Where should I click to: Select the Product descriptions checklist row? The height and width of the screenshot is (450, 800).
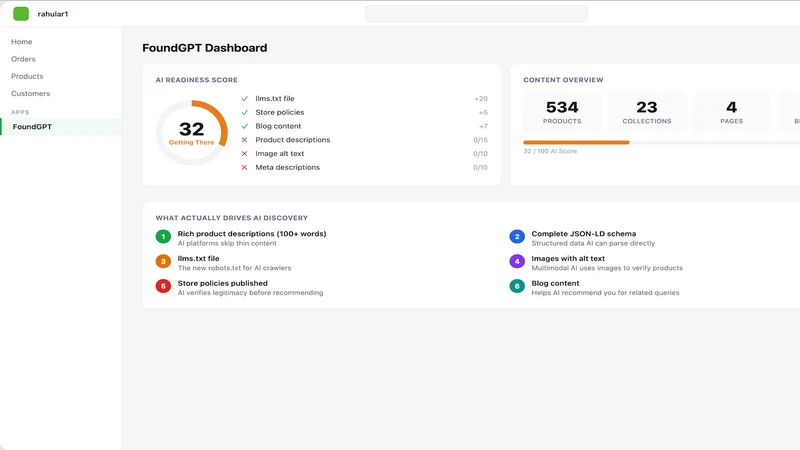[x=364, y=140]
